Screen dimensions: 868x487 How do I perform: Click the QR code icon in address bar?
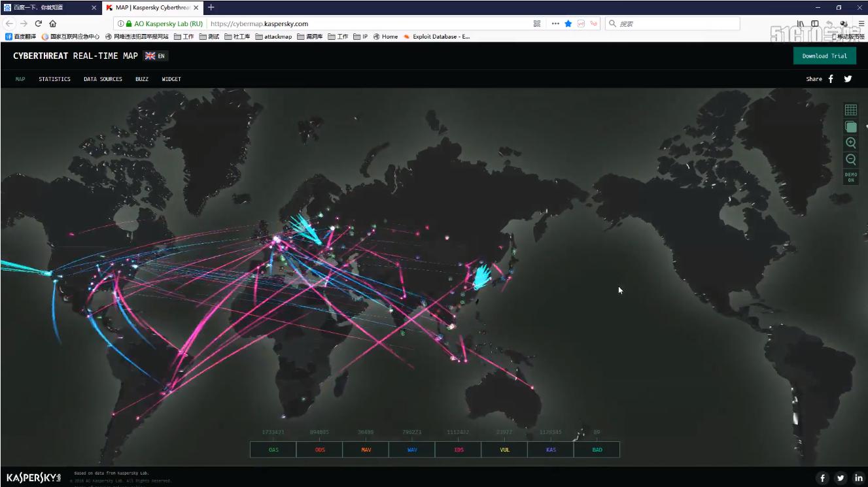click(x=537, y=24)
